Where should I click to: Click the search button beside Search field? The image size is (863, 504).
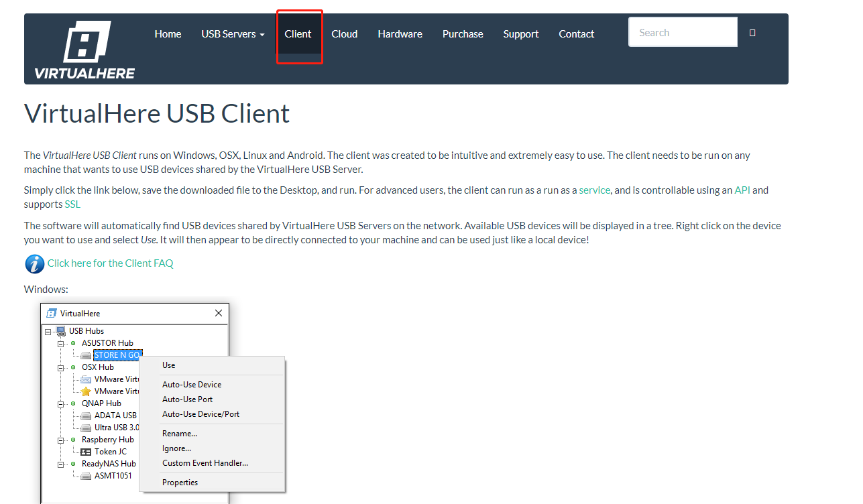(x=752, y=33)
